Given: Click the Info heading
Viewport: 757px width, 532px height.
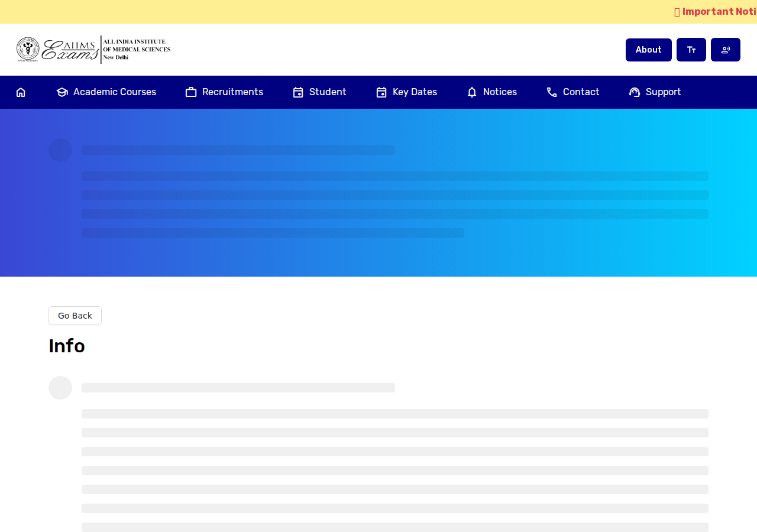Looking at the screenshot, I should pos(67,346).
